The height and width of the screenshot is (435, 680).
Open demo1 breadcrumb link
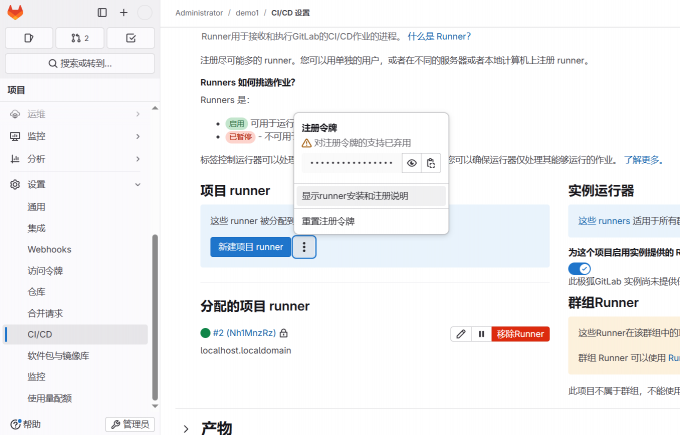(247, 13)
